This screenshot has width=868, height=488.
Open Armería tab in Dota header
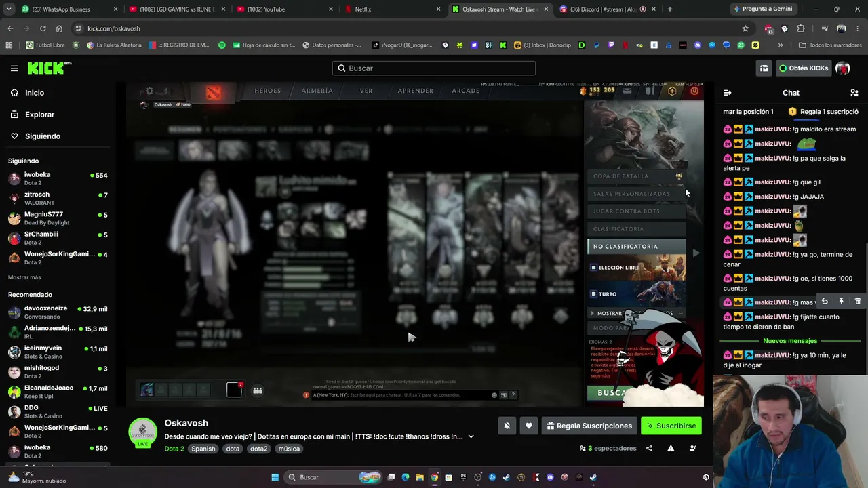pyautogui.click(x=317, y=91)
